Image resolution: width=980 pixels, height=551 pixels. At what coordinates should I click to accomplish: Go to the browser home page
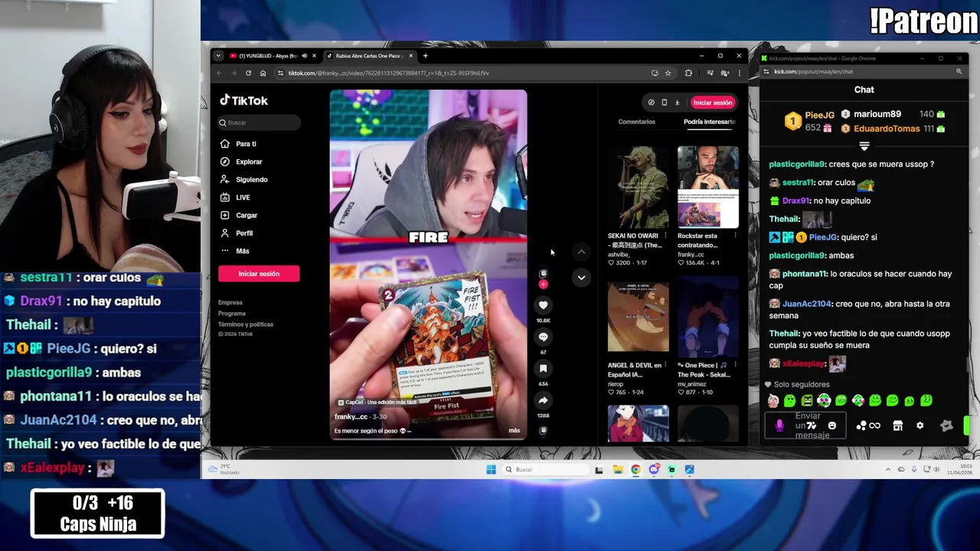click(x=263, y=73)
